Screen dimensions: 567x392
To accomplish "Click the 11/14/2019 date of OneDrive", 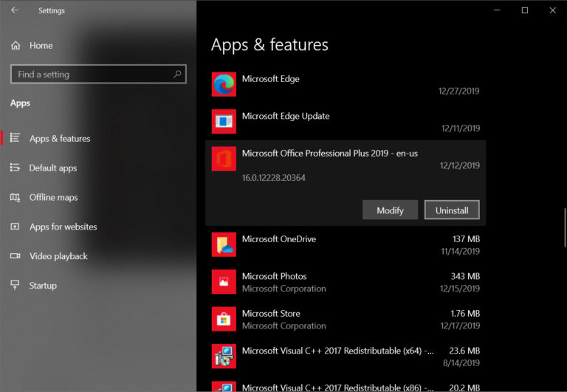I will point(461,251).
